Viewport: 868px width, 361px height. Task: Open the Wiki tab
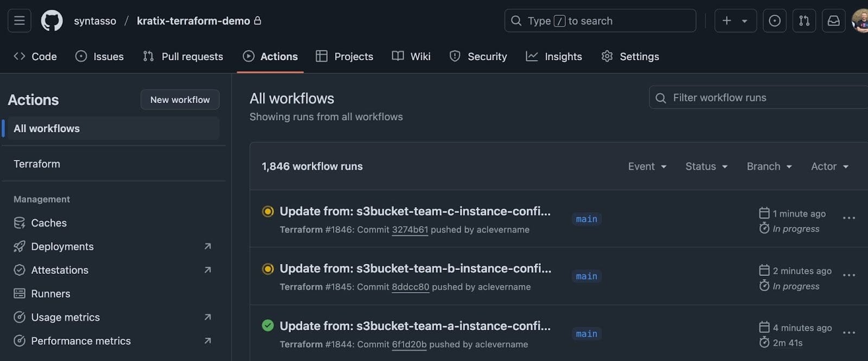point(411,56)
